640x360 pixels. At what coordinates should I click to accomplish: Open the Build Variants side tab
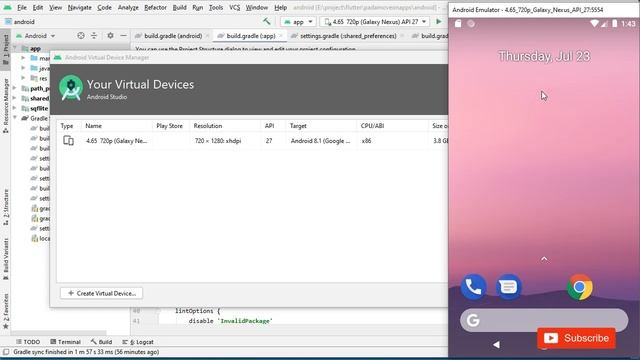click(x=6, y=259)
